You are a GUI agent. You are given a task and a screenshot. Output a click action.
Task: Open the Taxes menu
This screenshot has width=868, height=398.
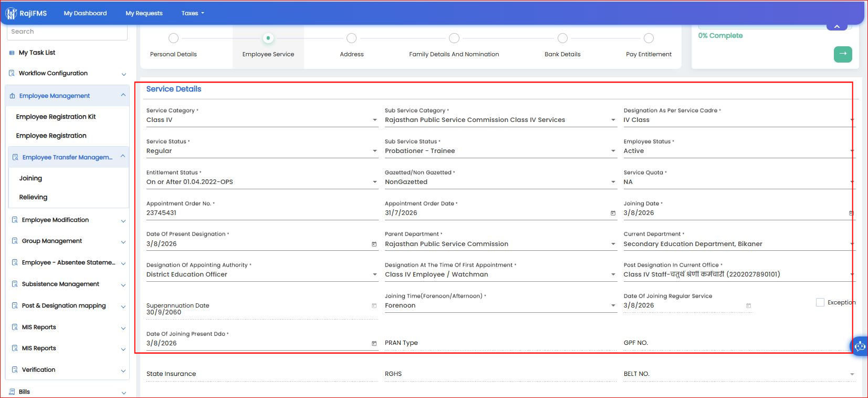(193, 13)
